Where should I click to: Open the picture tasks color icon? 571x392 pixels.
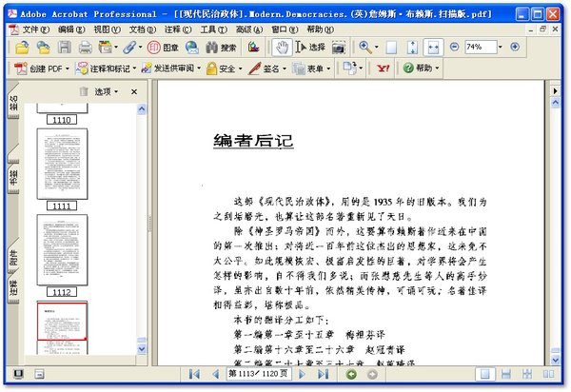tap(253, 47)
